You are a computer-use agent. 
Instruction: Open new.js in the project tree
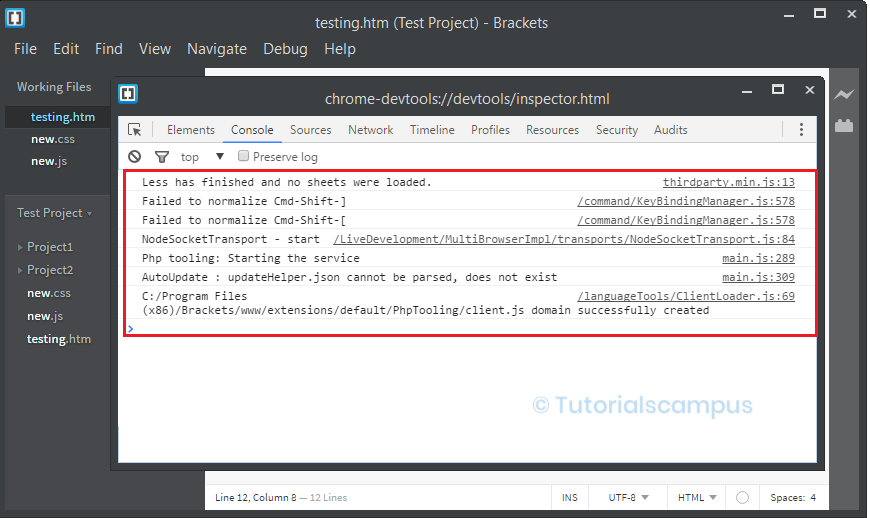[45, 316]
